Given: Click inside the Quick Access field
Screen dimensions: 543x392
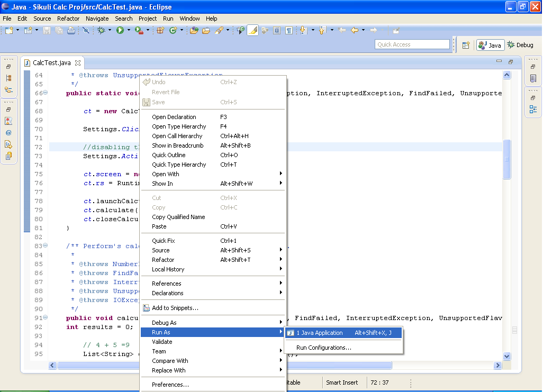Looking at the screenshot, I should [x=412, y=44].
